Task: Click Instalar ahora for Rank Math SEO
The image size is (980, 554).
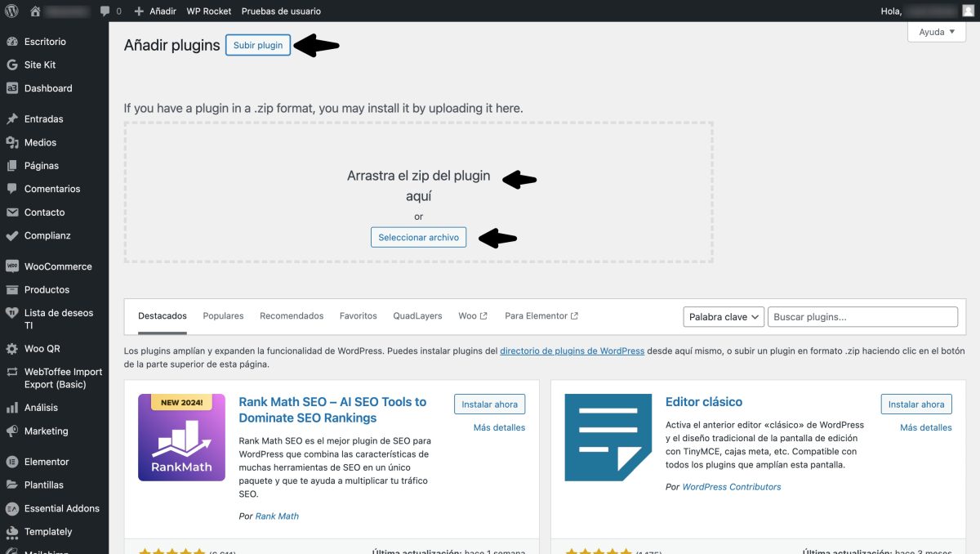Action: coord(489,404)
